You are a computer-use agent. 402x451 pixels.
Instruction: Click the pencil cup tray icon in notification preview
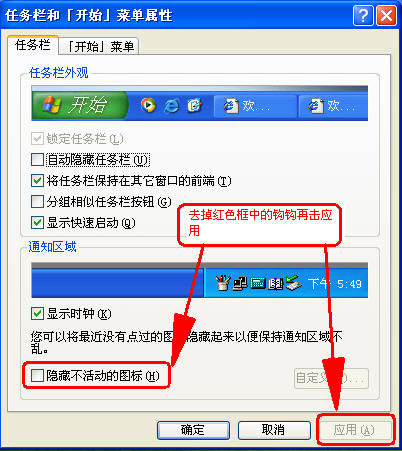[223, 283]
